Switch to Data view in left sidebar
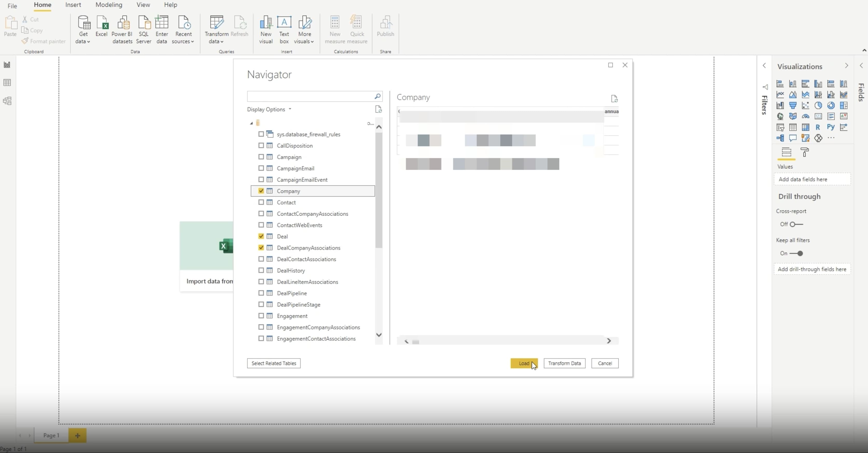This screenshot has height=453, width=868. [x=7, y=83]
